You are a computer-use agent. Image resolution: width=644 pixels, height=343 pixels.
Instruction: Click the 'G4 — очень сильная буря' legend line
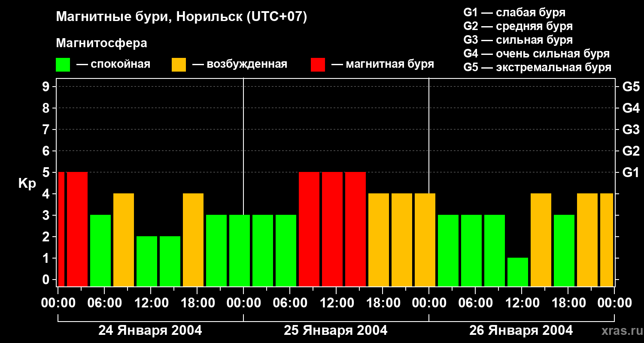536,54
